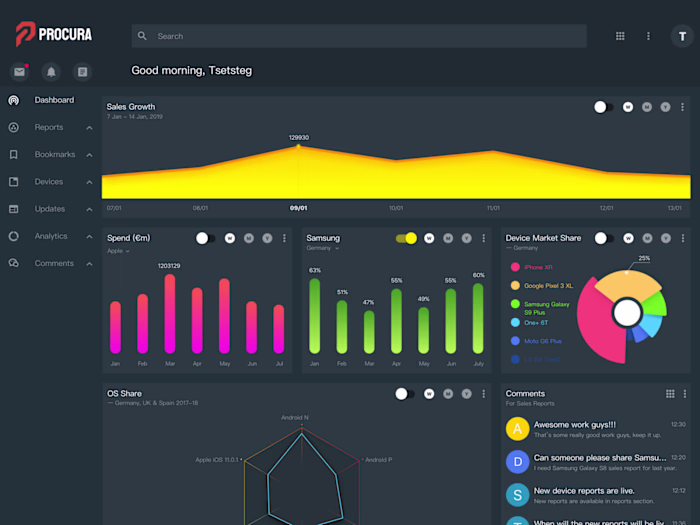Open the header more options menu

pos(648,36)
